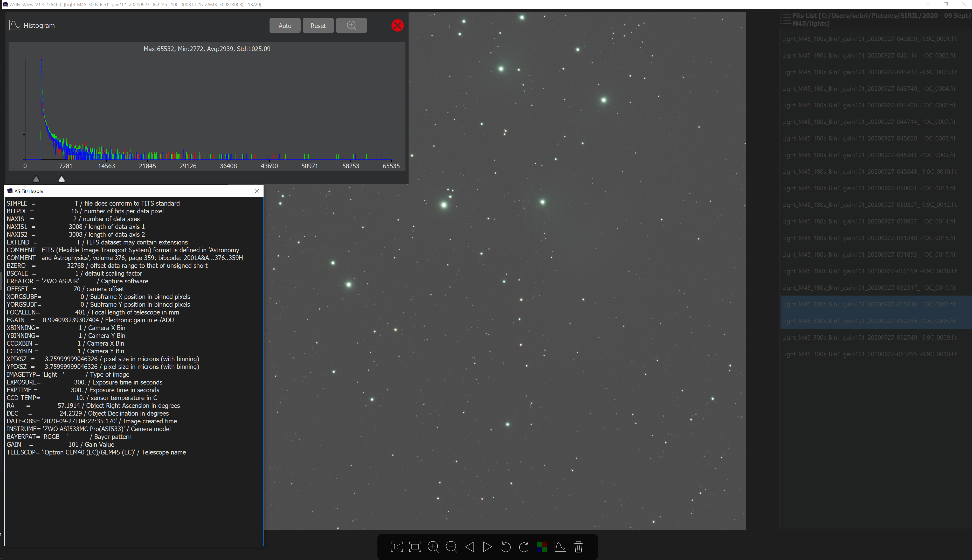This screenshot has height=560, width=972.
Task: Toggle the Bayer debayer color icon
Action: click(x=542, y=547)
